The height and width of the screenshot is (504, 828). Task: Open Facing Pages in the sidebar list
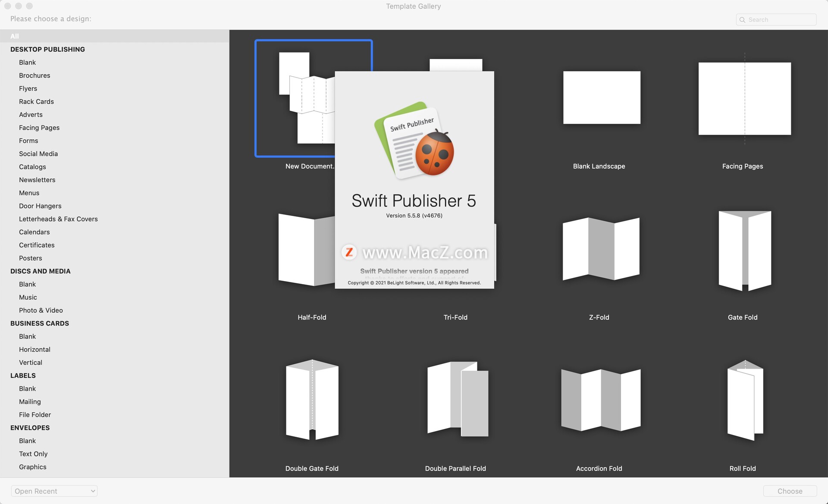tap(39, 128)
